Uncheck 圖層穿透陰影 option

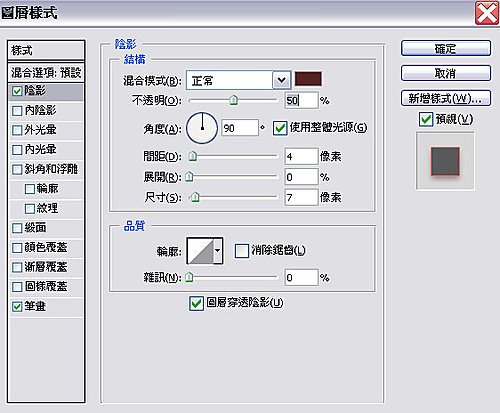[x=196, y=303]
